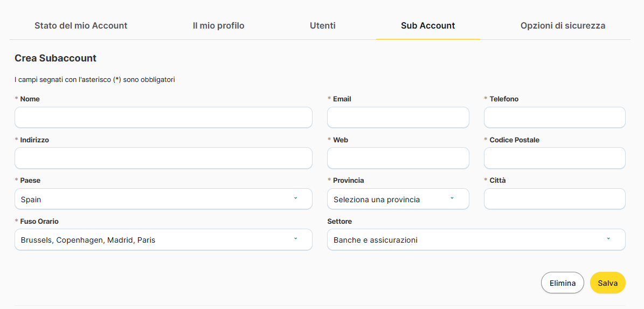This screenshot has height=309, width=644.
Task: Click into the Email text field
Action: point(398,118)
